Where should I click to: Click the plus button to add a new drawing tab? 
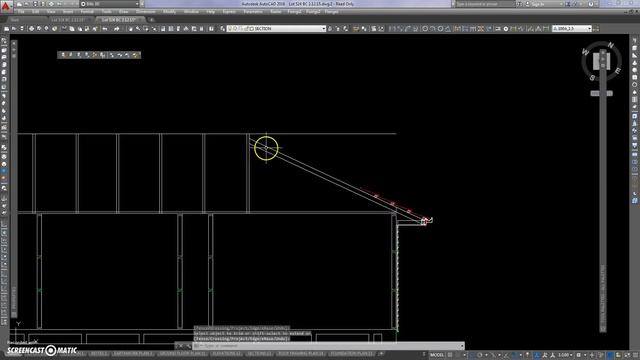(151, 20)
